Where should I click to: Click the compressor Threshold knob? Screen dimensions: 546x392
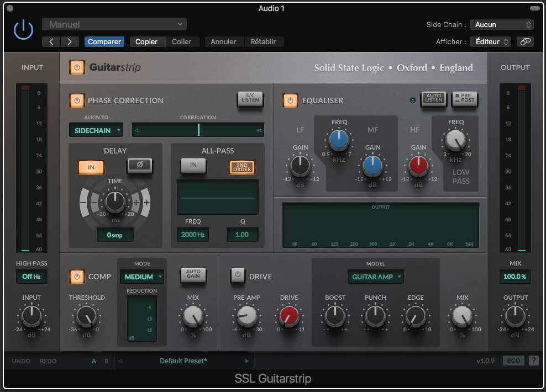click(x=86, y=316)
